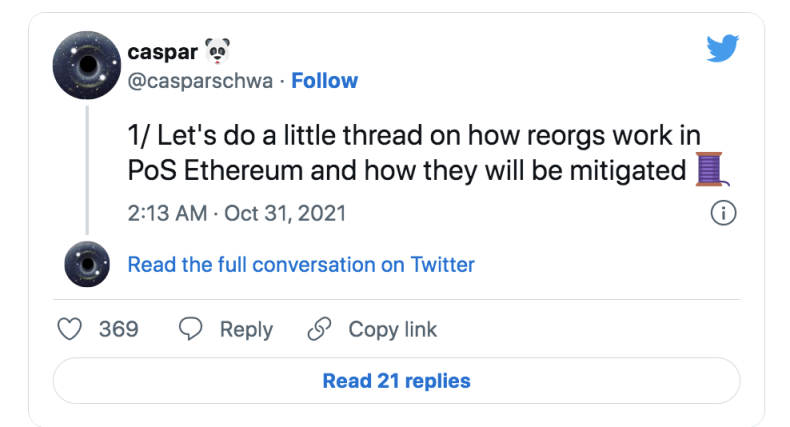Click the chain link icon
Viewport: 790px width, 427px height.
click(x=319, y=329)
